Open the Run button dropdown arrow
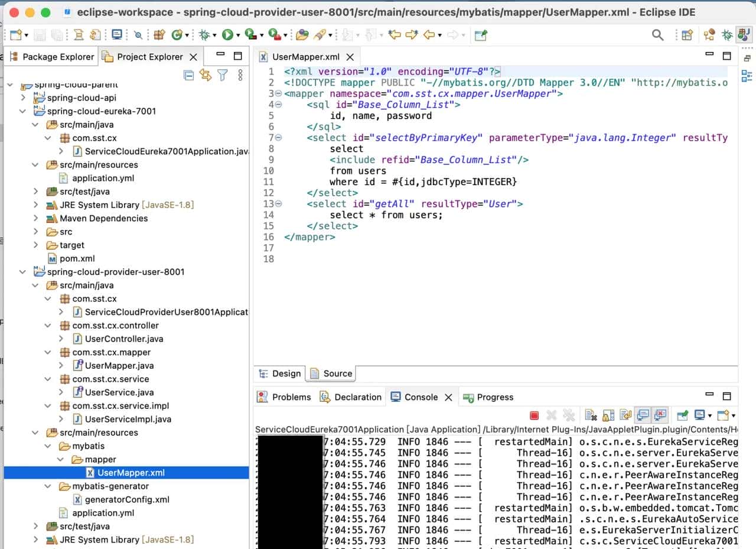The height and width of the screenshot is (549, 756). 238,36
